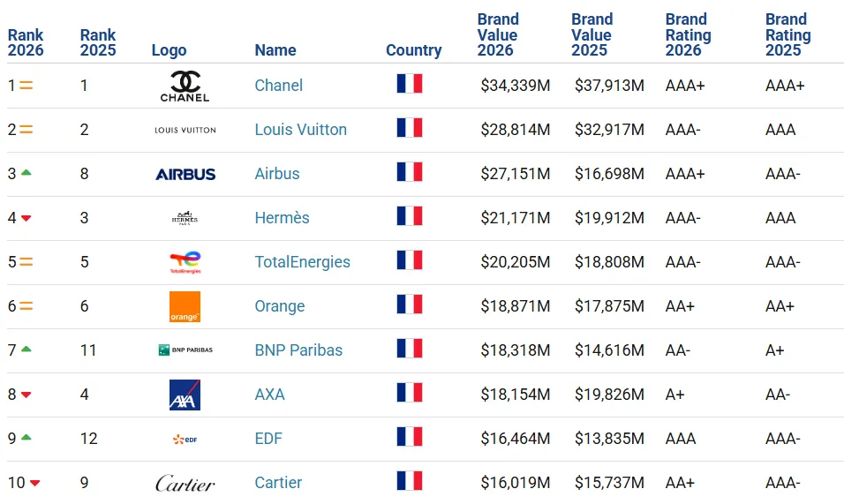Image resolution: width=844 pixels, height=504 pixels.
Task: Click the TotalEnergies logo
Action: tap(185, 262)
